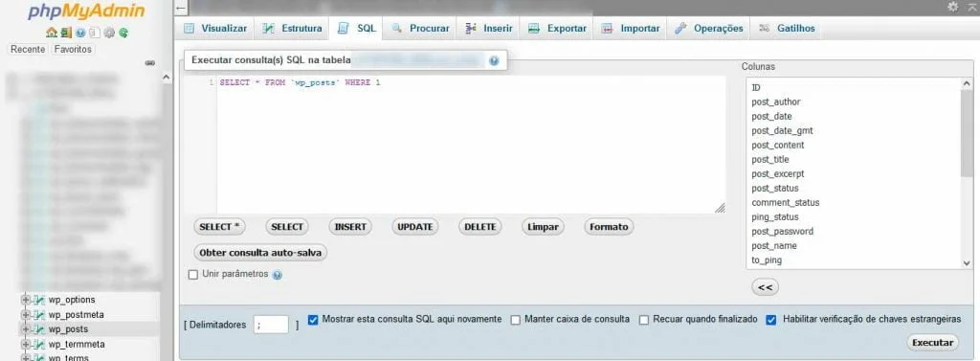Open the Recente tables list
This screenshot has width=980, height=361.
pyautogui.click(x=28, y=49)
